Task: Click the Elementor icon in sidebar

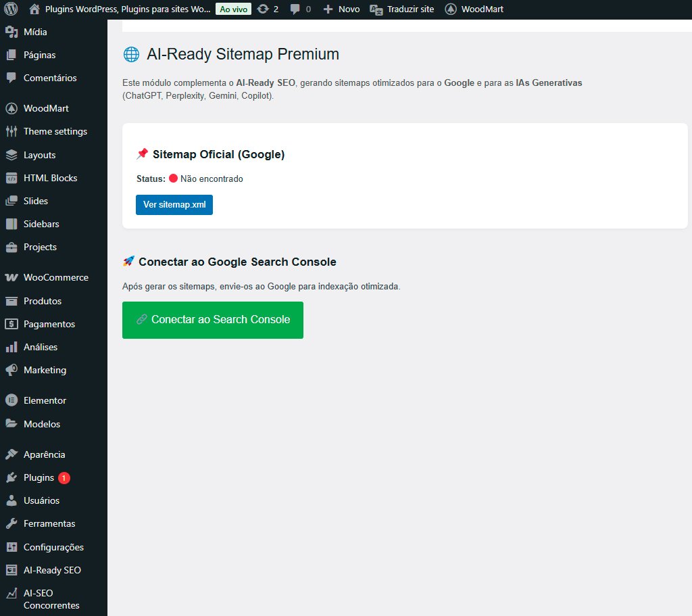Action: pyautogui.click(x=11, y=400)
